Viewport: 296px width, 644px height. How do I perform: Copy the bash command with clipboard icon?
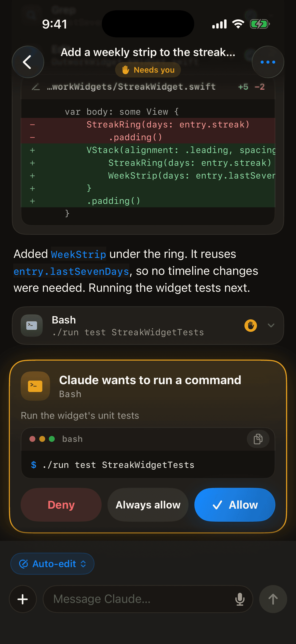258,439
